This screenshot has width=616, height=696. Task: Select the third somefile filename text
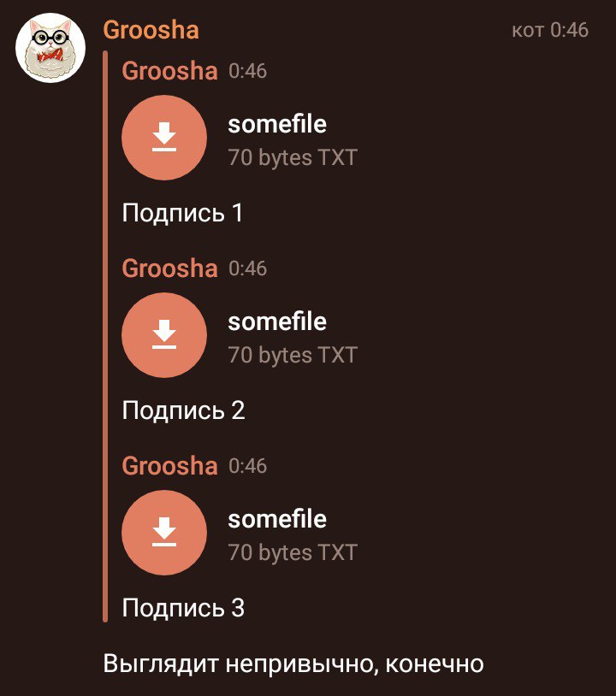tap(277, 519)
